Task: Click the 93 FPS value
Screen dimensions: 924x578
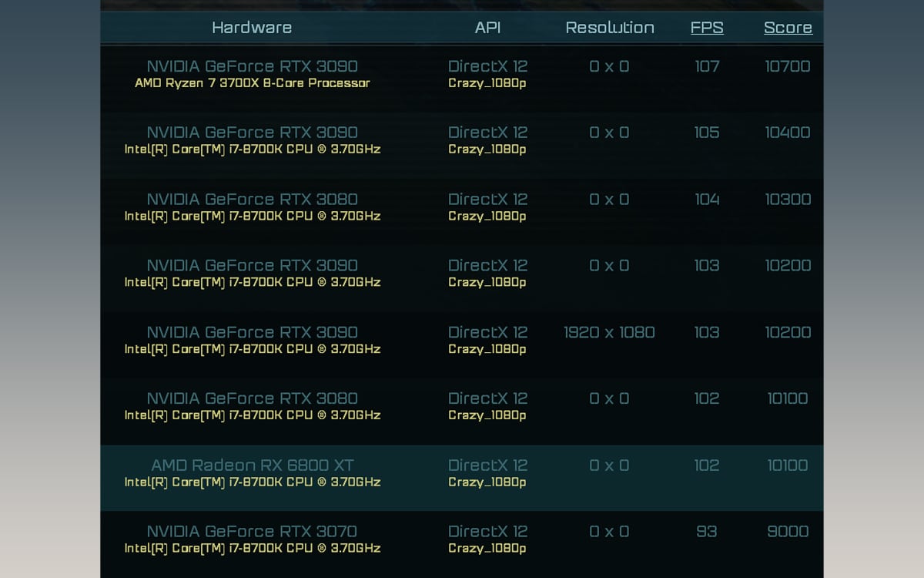Action: [x=706, y=532]
